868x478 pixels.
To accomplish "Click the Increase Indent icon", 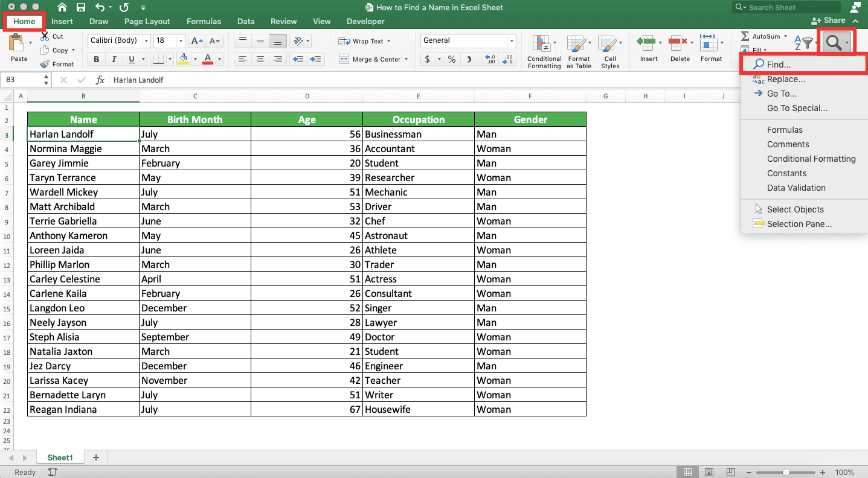I will (315, 59).
